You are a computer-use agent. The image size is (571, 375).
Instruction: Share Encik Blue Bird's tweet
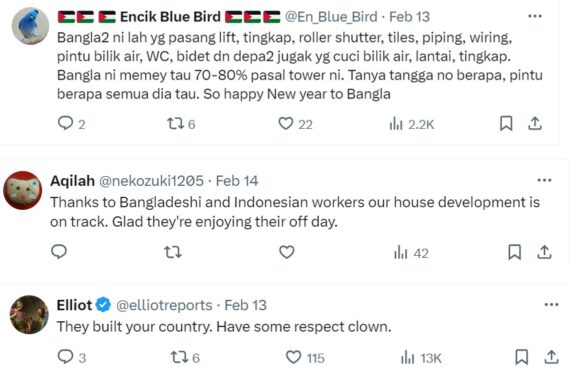(535, 123)
